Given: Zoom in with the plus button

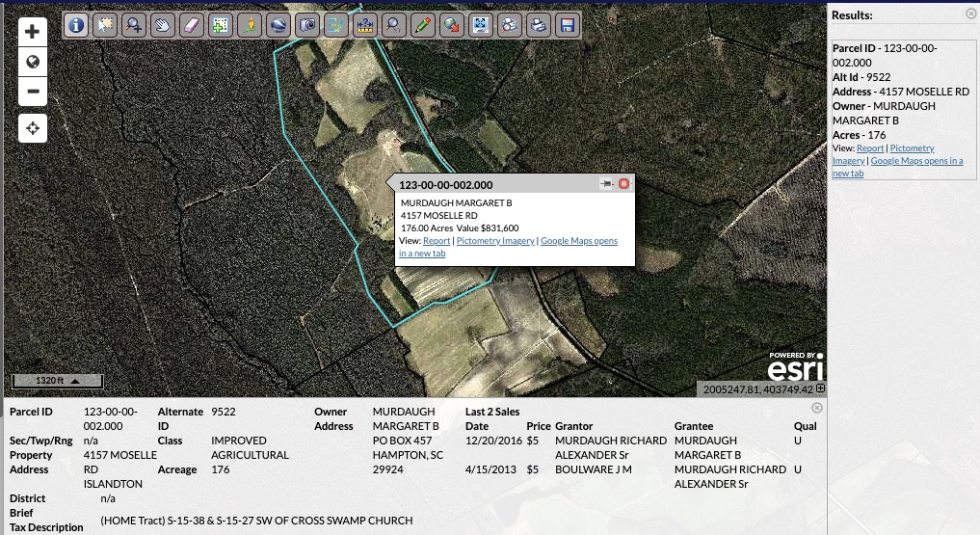Looking at the screenshot, I should point(33,32).
